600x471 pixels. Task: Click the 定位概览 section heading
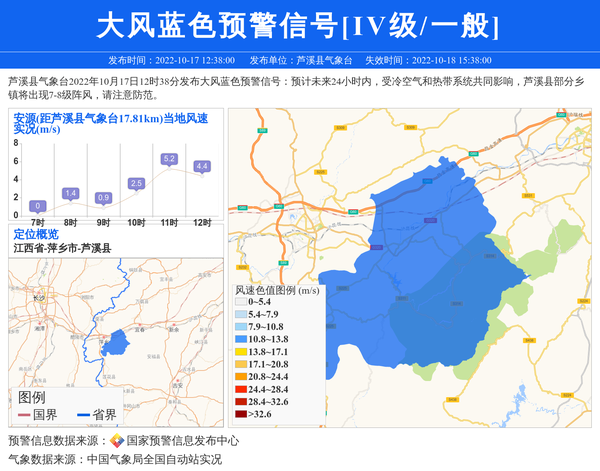(x=36, y=234)
